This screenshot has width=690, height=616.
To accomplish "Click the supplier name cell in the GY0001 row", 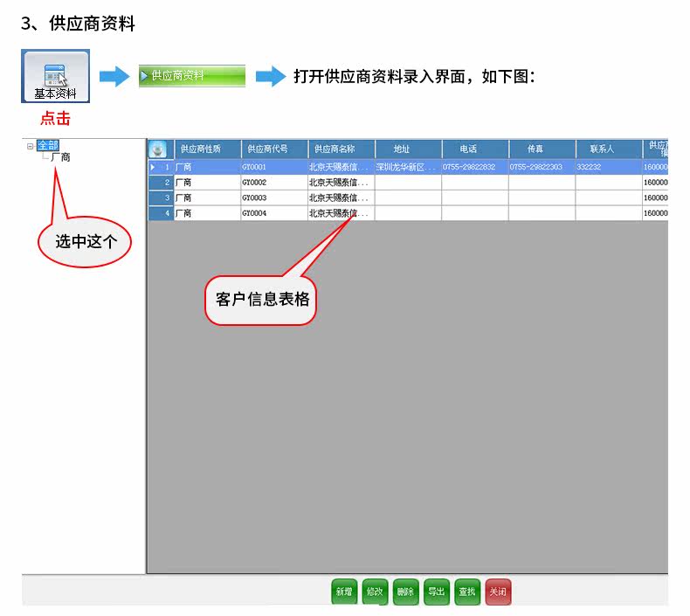I will tap(341, 167).
